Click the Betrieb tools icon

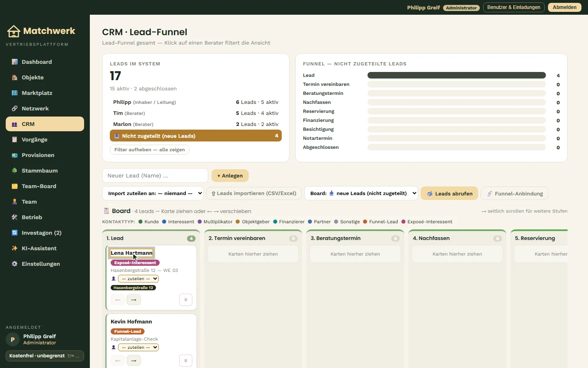pos(15,217)
